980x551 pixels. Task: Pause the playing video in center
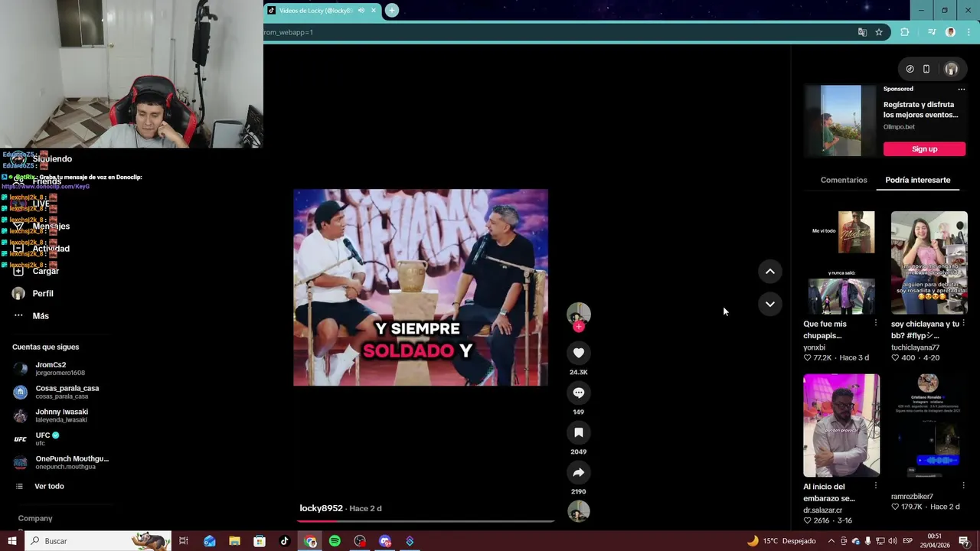tap(420, 287)
